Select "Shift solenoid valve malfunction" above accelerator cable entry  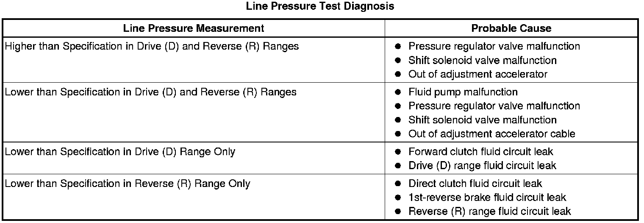[482, 120]
